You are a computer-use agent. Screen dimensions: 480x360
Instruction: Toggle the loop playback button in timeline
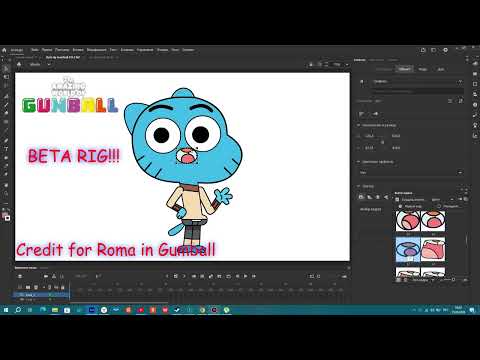tap(229, 276)
